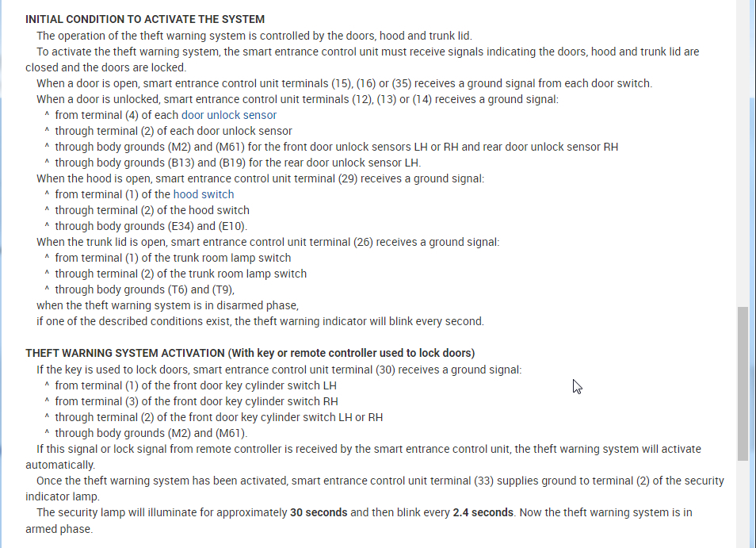Screen dimensions: 756x548
Task: Click the 'INITIAL CONDITION TO ACTIVATE THE SYSTEM' heading
Action: coord(145,19)
